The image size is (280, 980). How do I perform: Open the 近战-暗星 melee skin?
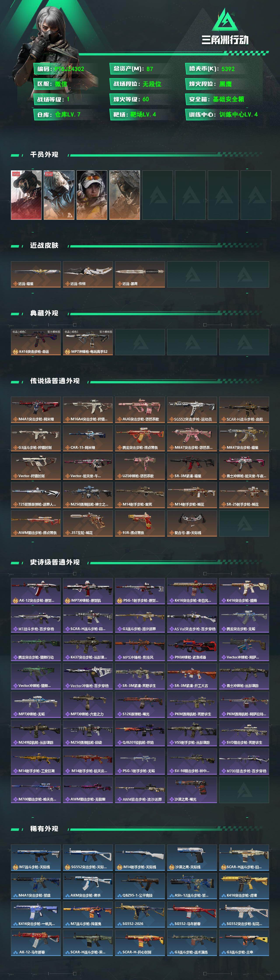pyautogui.click(x=36, y=274)
